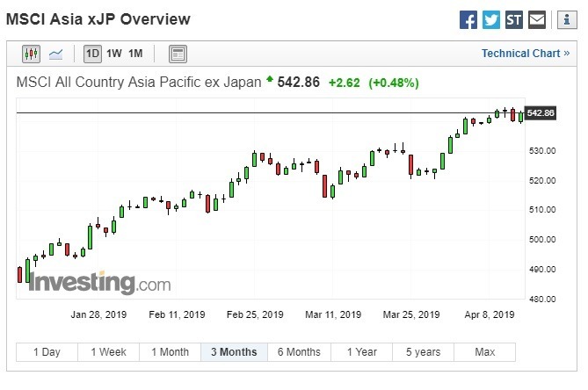The image size is (588, 390).
Task: Click the Apr 8, 2019 axis label
Action: point(490,314)
